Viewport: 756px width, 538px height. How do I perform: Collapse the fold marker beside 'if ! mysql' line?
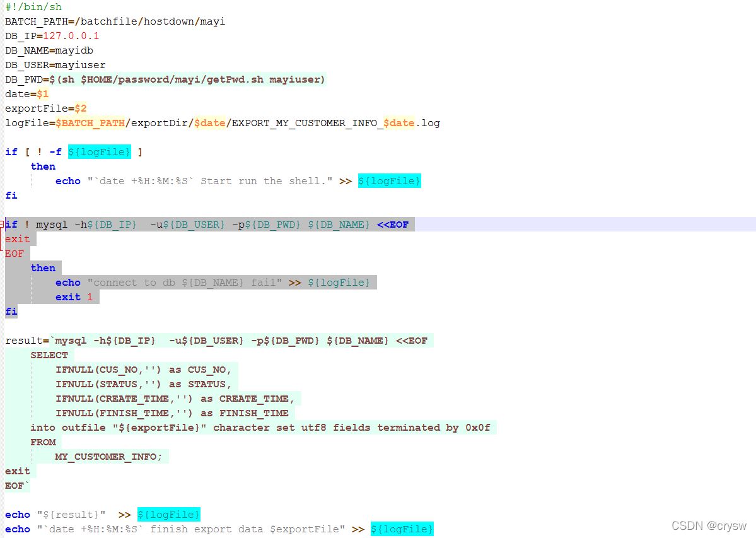click(x=2, y=224)
